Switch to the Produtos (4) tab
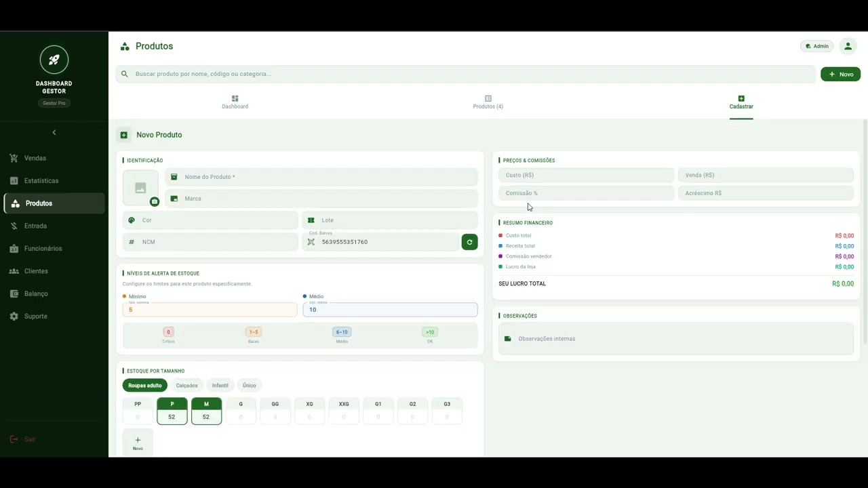The width and height of the screenshot is (868, 488). pyautogui.click(x=488, y=102)
